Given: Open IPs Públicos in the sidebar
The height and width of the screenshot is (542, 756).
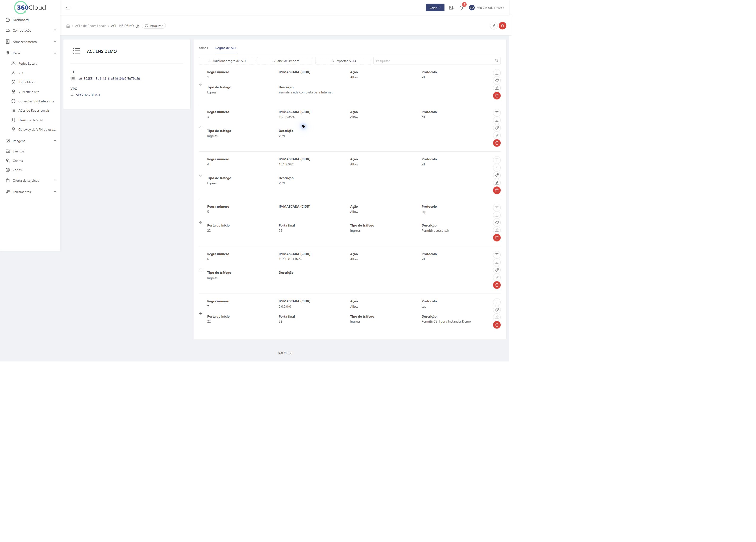Looking at the screenshot, I should point(27,82).
